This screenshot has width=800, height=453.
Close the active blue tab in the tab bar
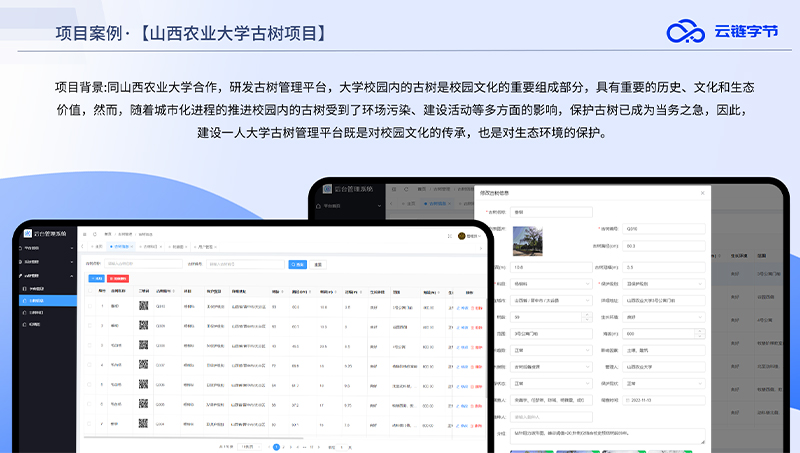click(x=132, y=247)
